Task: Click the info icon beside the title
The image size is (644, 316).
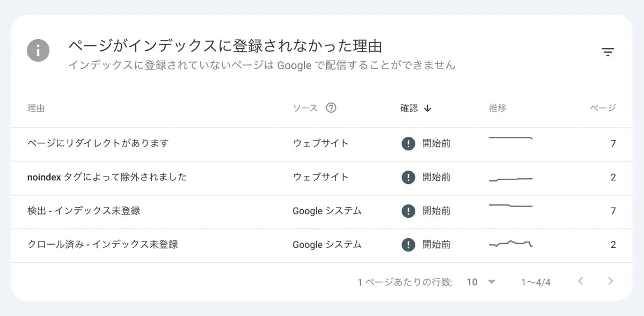Action: 38,51
